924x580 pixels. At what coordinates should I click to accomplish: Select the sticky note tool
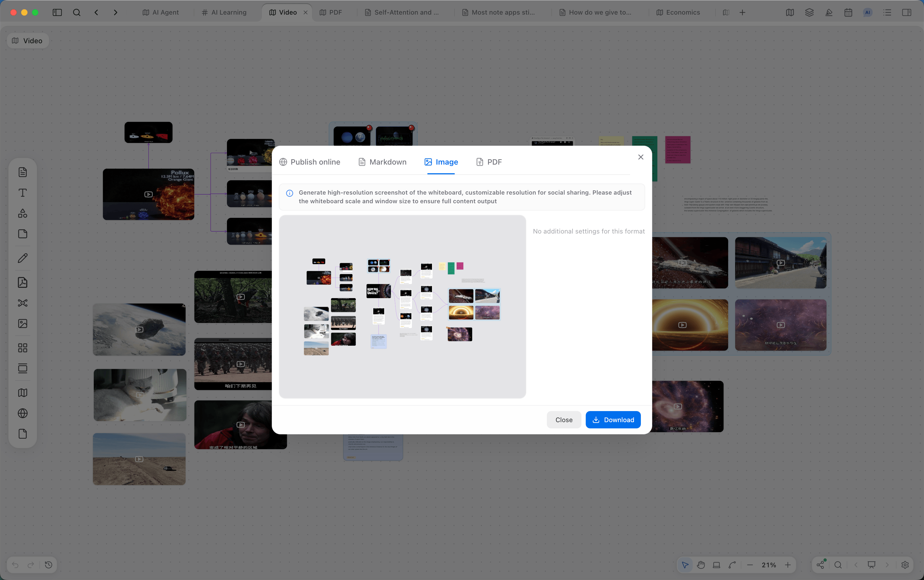(x=23, y=234)
